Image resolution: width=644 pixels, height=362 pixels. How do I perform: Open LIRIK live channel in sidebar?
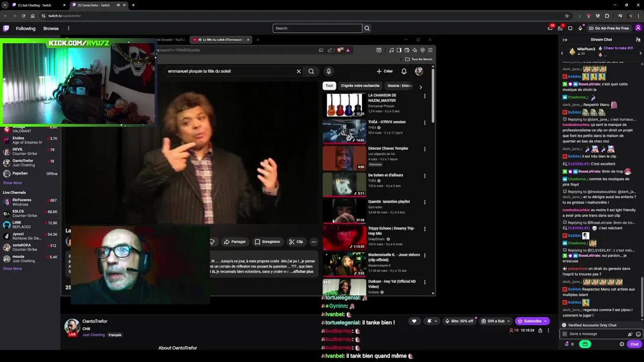[x=30, y=225]
